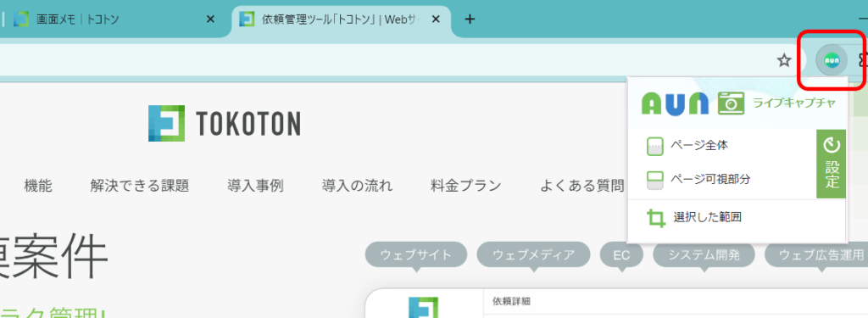Viewport: 868px width, 318px height.
Task: Close the 依頼管理ツール「トコトン」 tab
Action: point(436,20)
